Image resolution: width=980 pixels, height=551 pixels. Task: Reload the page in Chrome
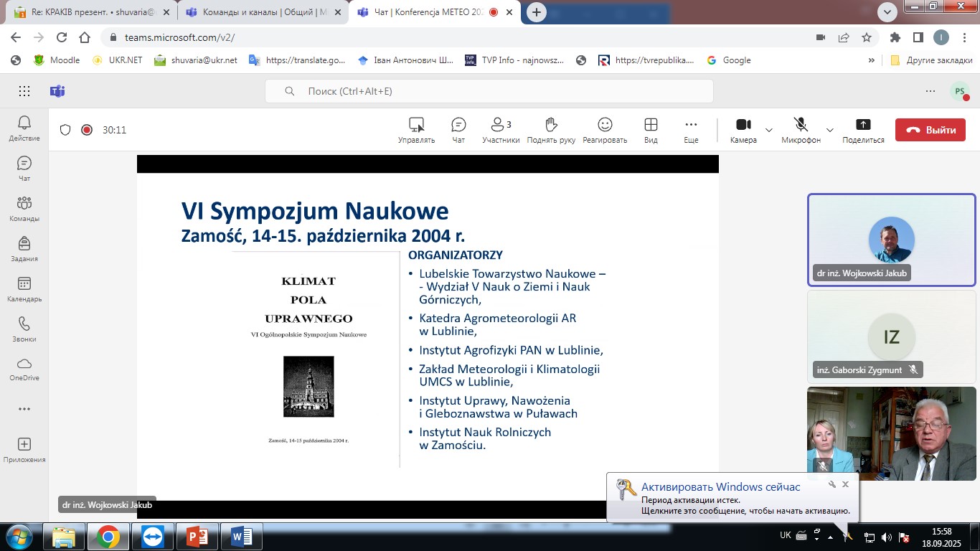point(62,38)
